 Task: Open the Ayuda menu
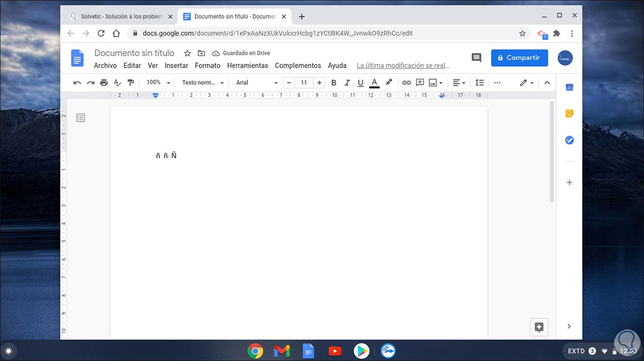337,66
